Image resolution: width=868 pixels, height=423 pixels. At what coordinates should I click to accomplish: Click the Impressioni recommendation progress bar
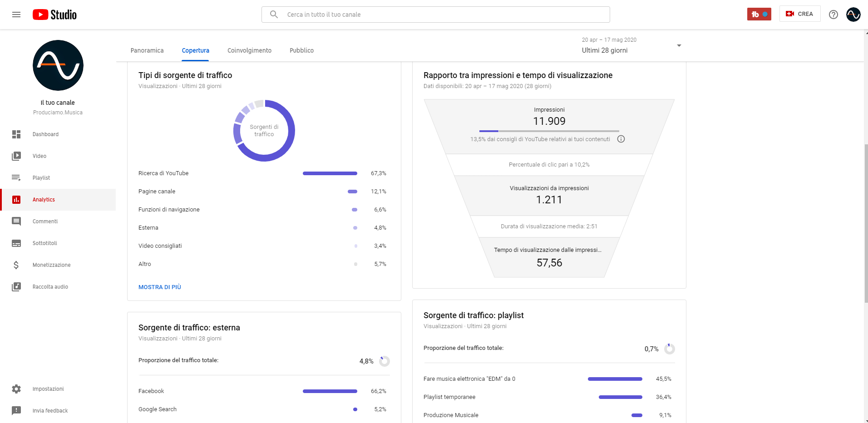coord(549,131)
